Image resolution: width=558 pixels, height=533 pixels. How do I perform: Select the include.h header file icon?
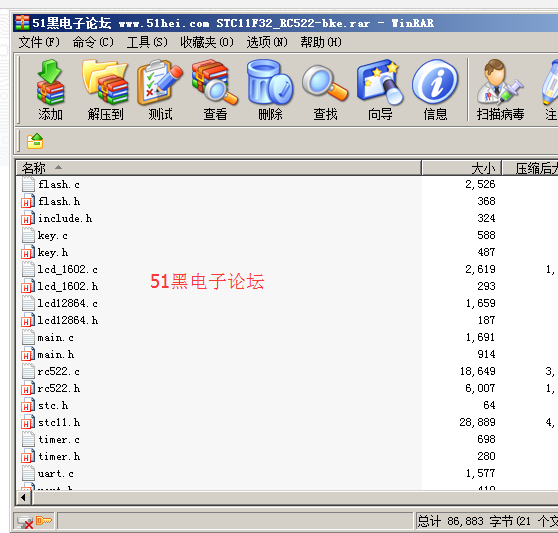click(x=28, y=218)
